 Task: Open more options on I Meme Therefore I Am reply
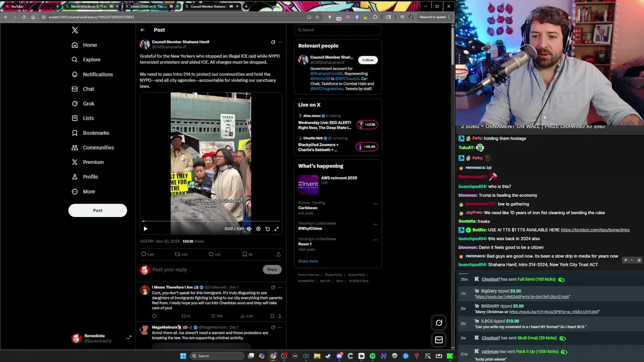point(280,288)
